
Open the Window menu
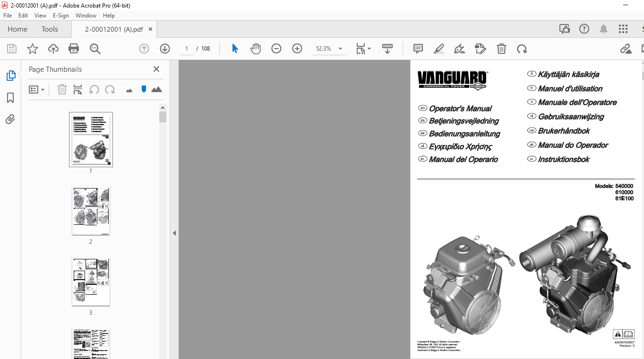click(86, 16)
